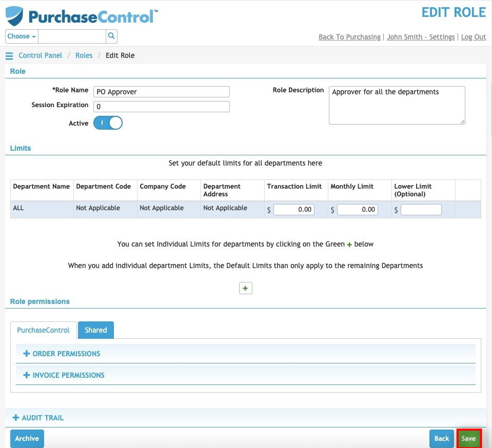Open the hamburger menu icon

[x=9, y=56]
